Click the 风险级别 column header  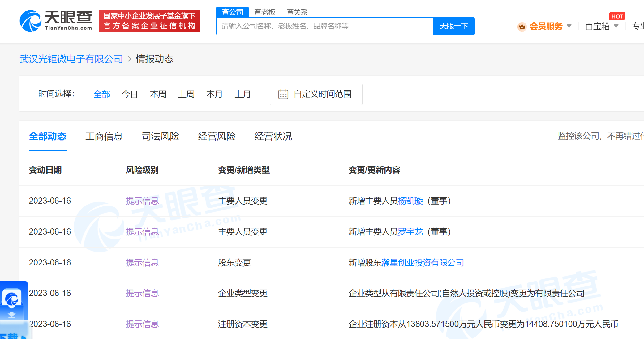142,170
